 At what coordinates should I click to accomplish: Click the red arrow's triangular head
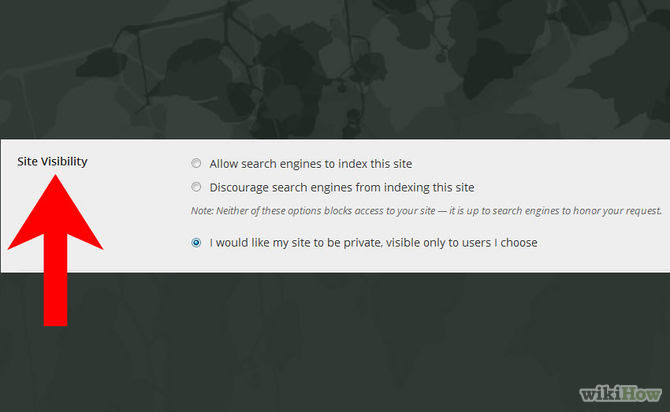(x=56, y=213)
